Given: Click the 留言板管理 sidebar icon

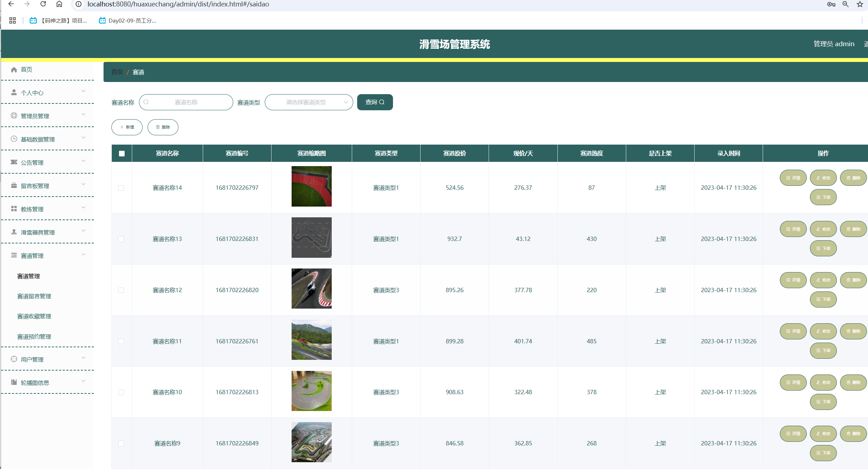Looking at the screenshot, I should point(14,185).
